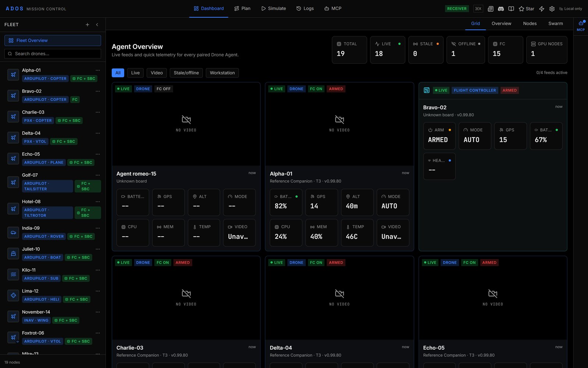This screenshot has width=588, height=368.
Task: Click Lima-12 heli icon in fleet list
Action: [13, 296]
